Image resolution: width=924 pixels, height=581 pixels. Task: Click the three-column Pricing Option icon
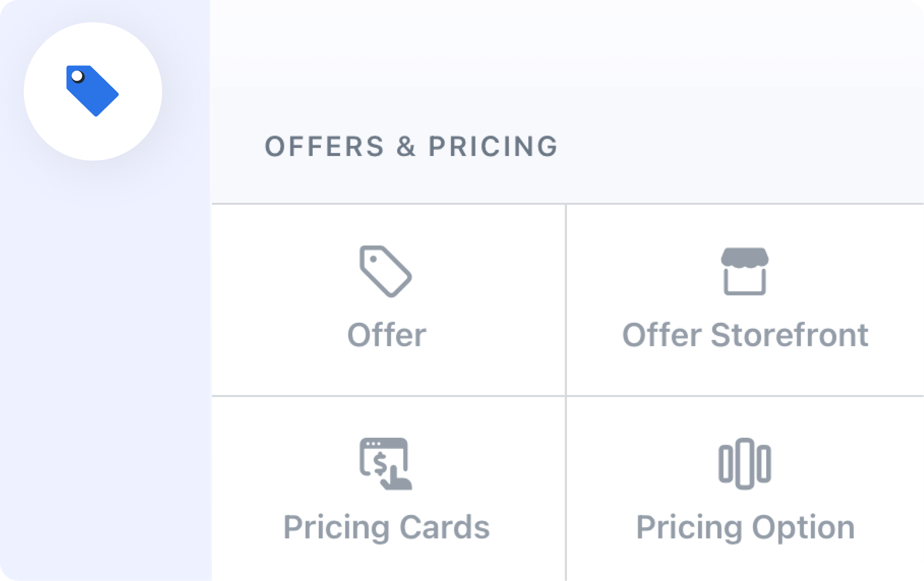pos(745,464)
